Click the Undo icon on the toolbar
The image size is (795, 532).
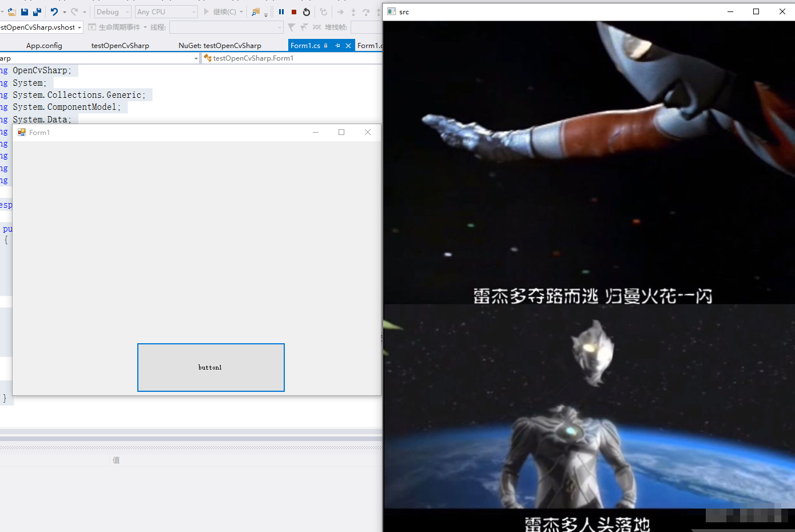53,11
